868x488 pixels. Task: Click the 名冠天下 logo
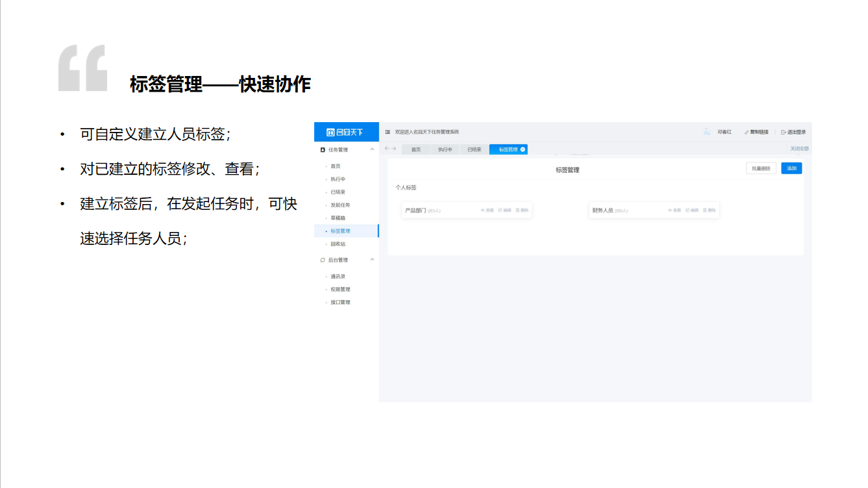pos(345,132)
